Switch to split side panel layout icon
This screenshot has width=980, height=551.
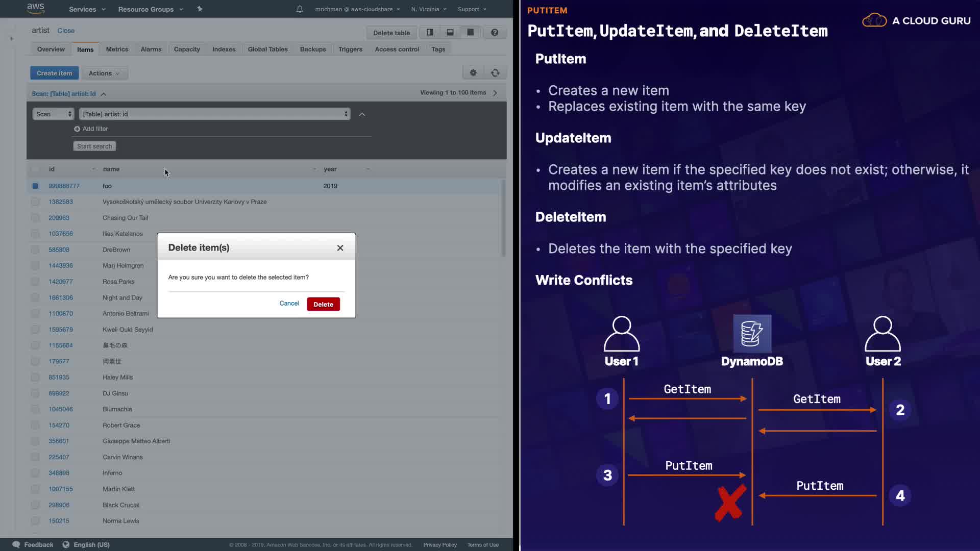pos(430,33)
